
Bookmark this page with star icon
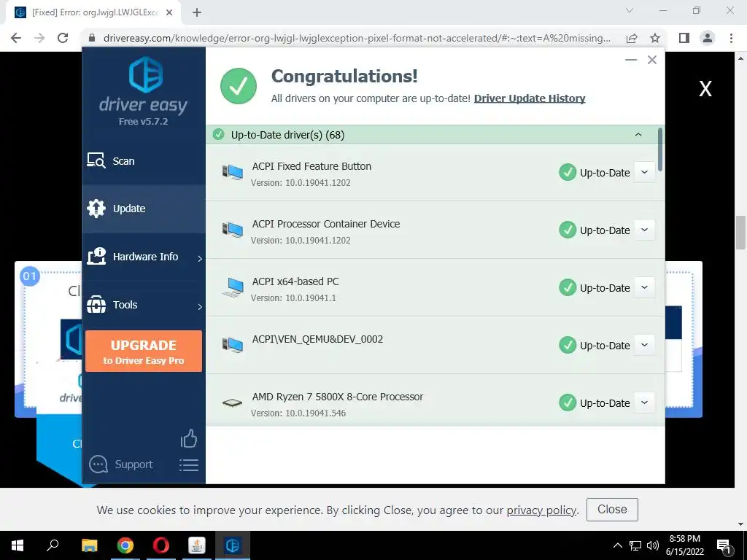click(x=655, y=38)
